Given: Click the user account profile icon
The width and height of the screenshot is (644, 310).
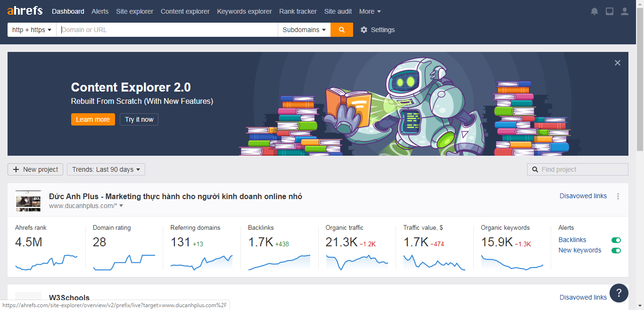Looking at the screenshot, I should [x=625, y=11].
